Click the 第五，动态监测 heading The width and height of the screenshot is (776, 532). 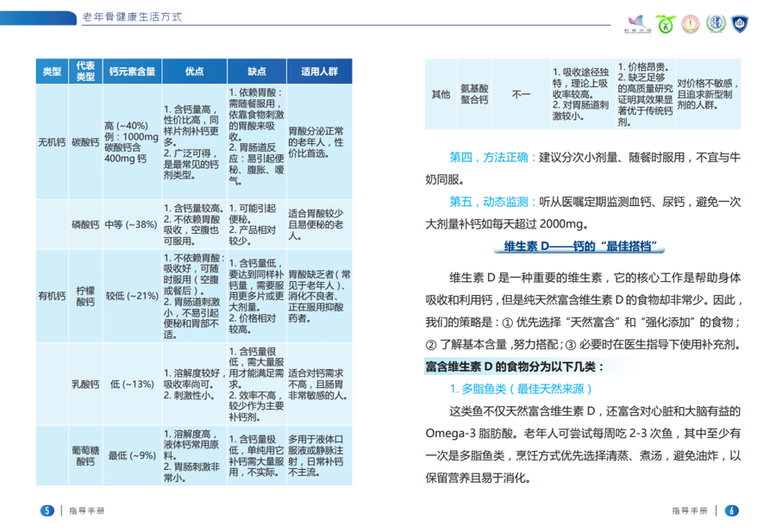(493, 202)
